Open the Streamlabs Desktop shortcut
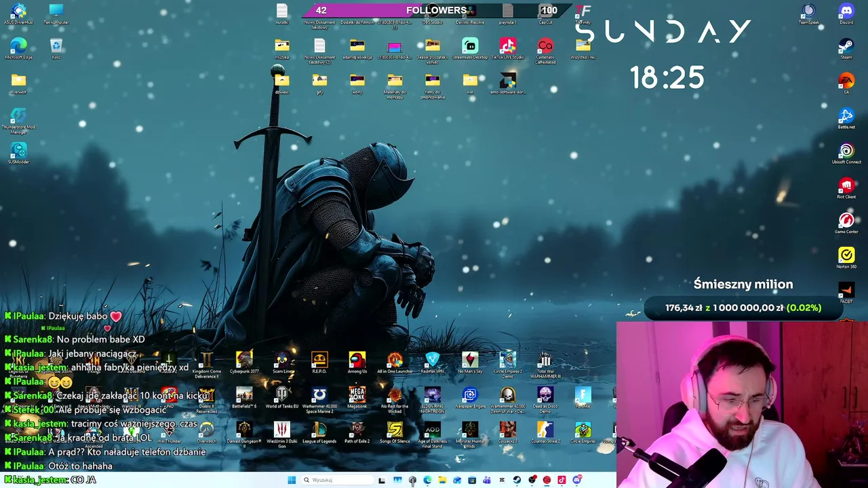 coord(470,49)
